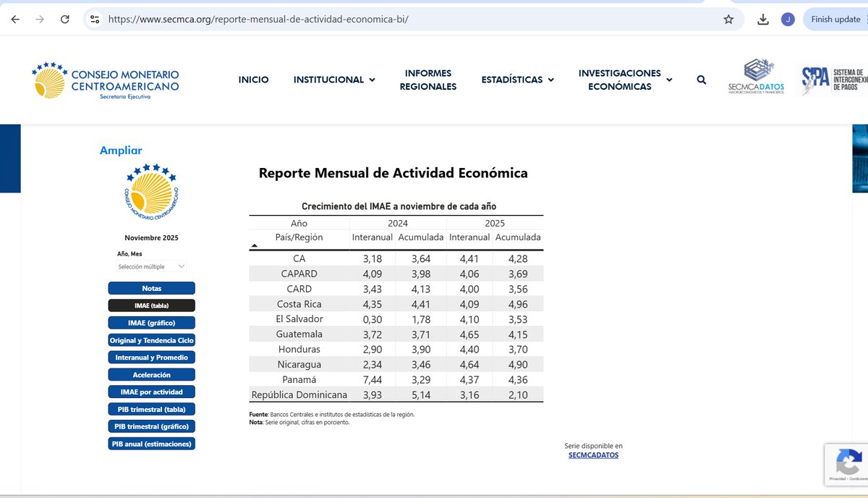Open INFORMES REGIONALES menu item

pyautogui.click(x=428, y=80)
